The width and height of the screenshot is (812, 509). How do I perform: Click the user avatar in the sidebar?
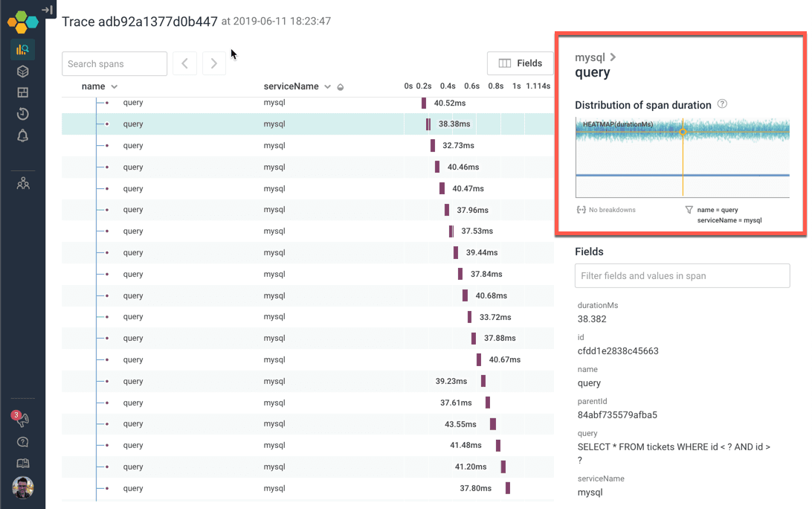tap(22, 487)
